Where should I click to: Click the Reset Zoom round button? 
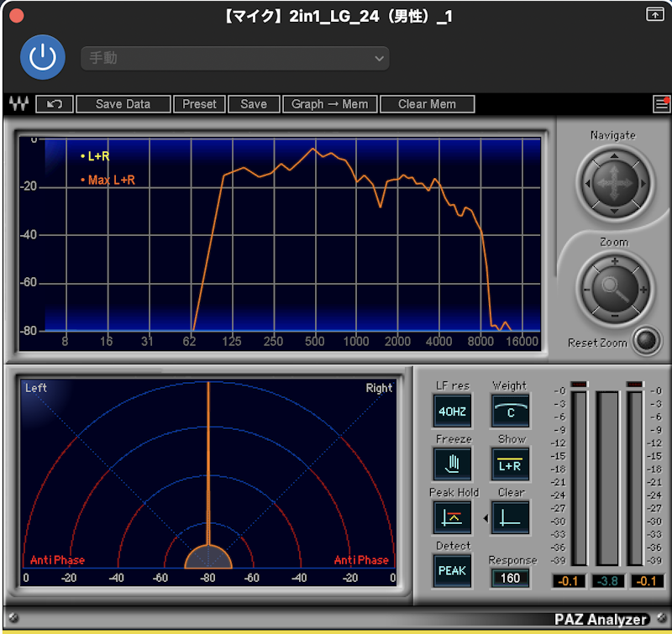[647, 341]
